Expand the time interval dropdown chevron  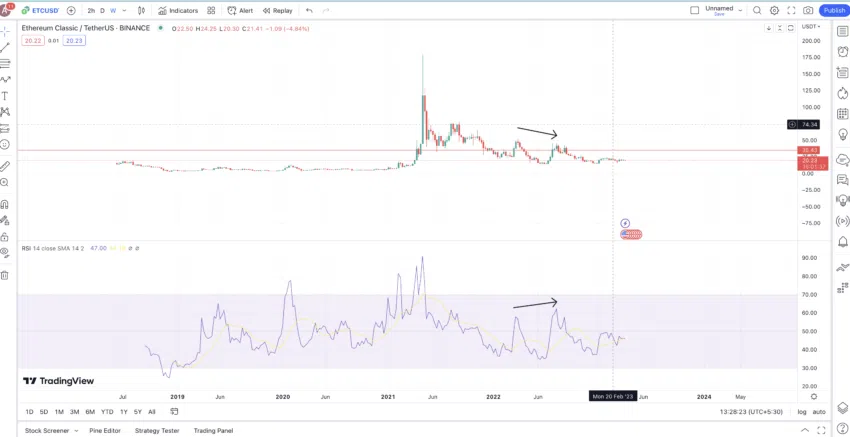coord(125,10)
